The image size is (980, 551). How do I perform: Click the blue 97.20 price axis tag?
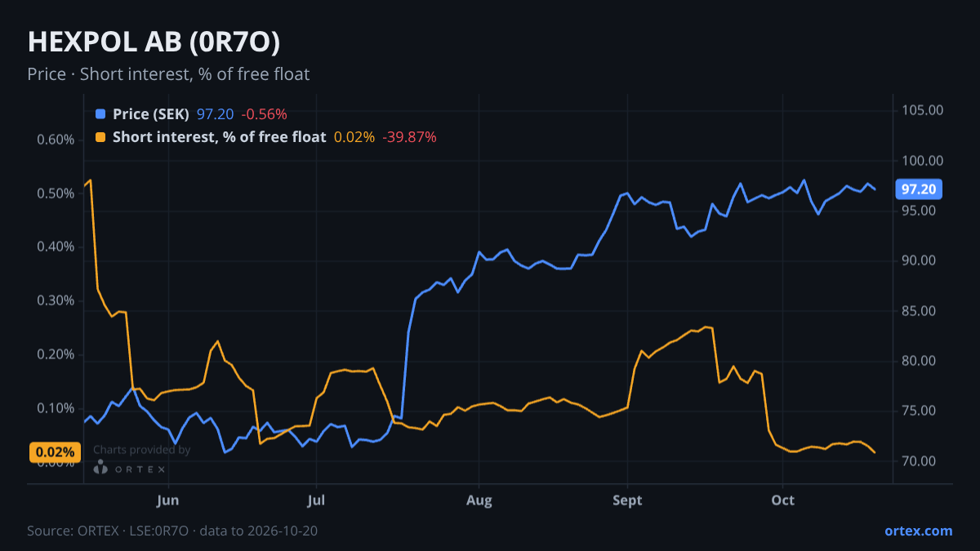[x=919, y=189]
